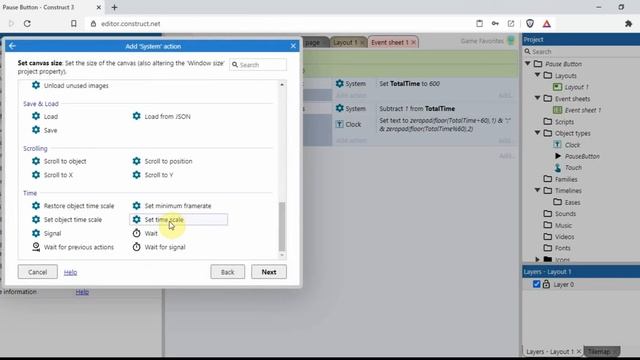Image resolution: width=640 pixels, height=360 pixels.
Task: Close the Event sheet 1 tab
Action: (x=413, y=42)
